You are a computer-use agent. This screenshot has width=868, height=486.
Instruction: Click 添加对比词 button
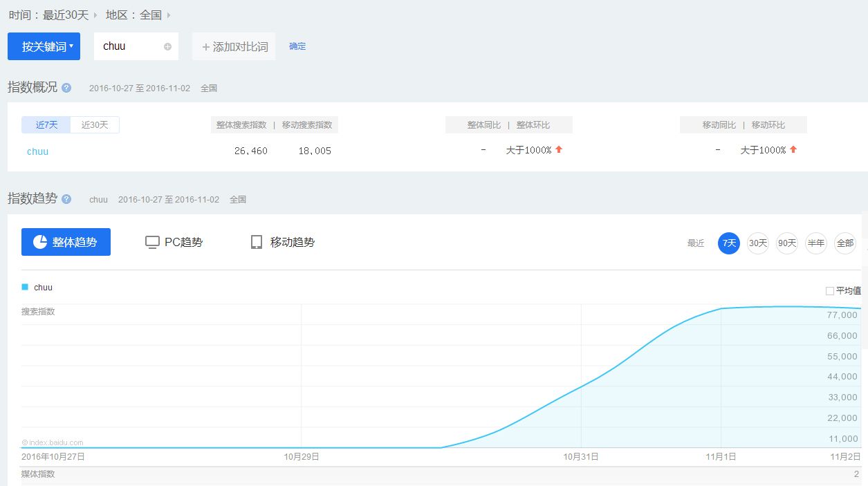pyautogui.click(x=234, y=47)
